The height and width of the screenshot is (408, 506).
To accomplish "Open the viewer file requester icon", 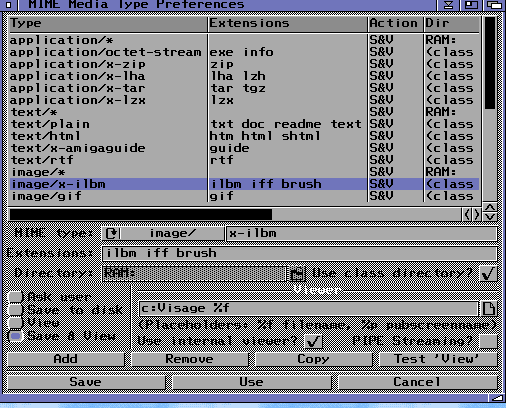I will 489,308.
